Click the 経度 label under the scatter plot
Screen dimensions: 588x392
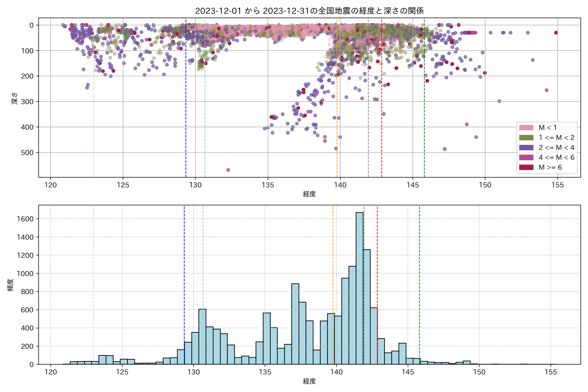(309, 194)
